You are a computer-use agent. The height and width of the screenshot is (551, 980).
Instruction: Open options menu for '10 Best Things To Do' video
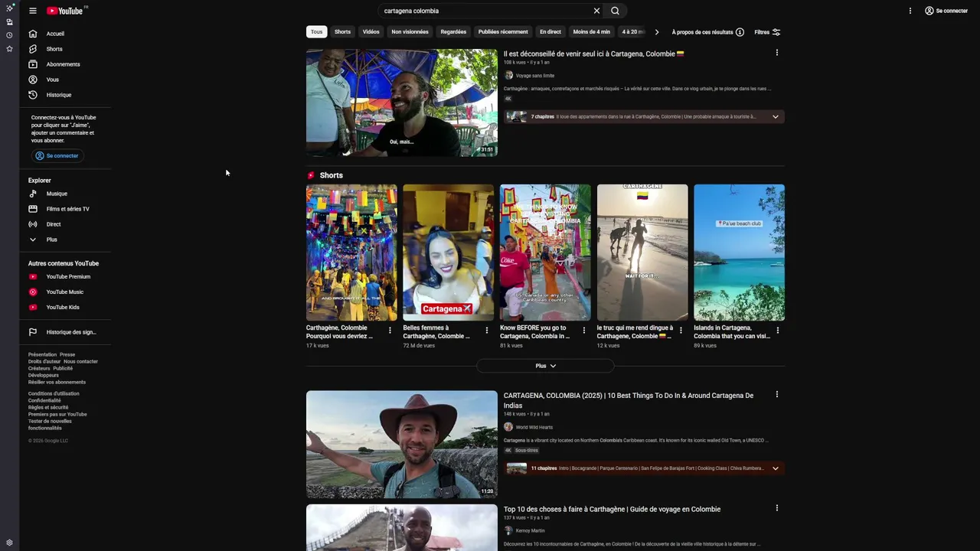pos(776,395)
